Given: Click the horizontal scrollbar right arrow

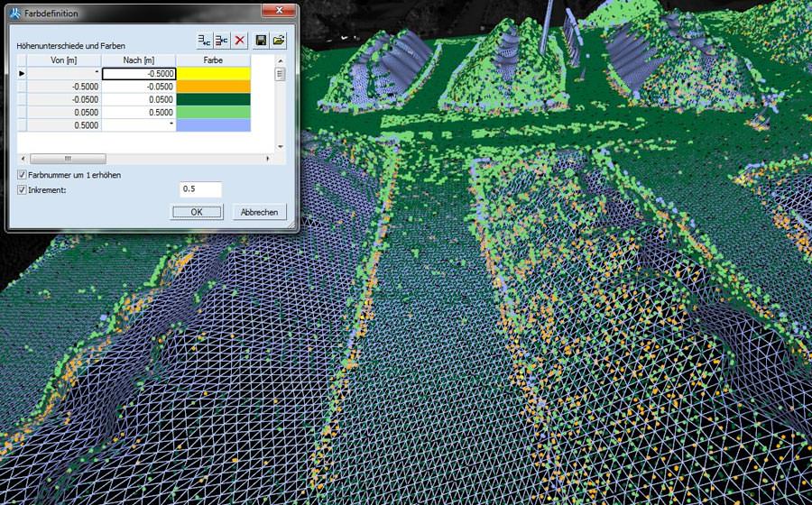Looking at the screenshot, I should 268,159.
